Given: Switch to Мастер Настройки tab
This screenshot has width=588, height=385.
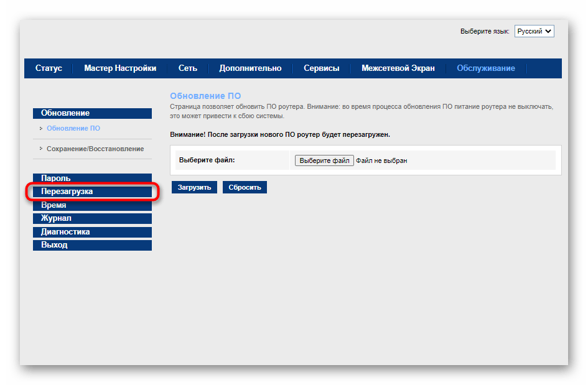Looking at the screenshot, I should (120, 68).
